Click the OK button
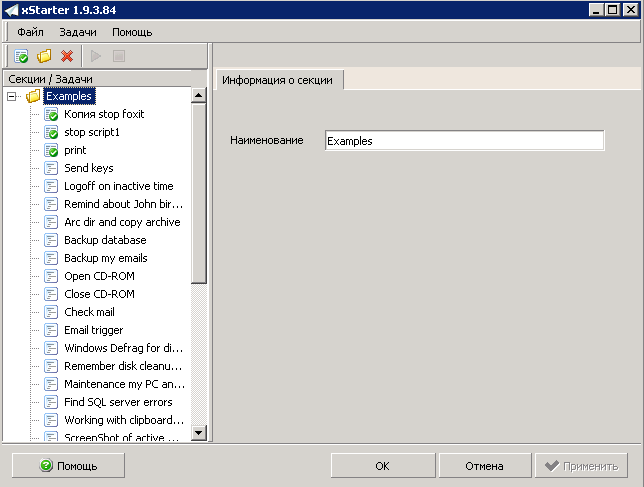 pyautogui.click(x=383, y=466)
